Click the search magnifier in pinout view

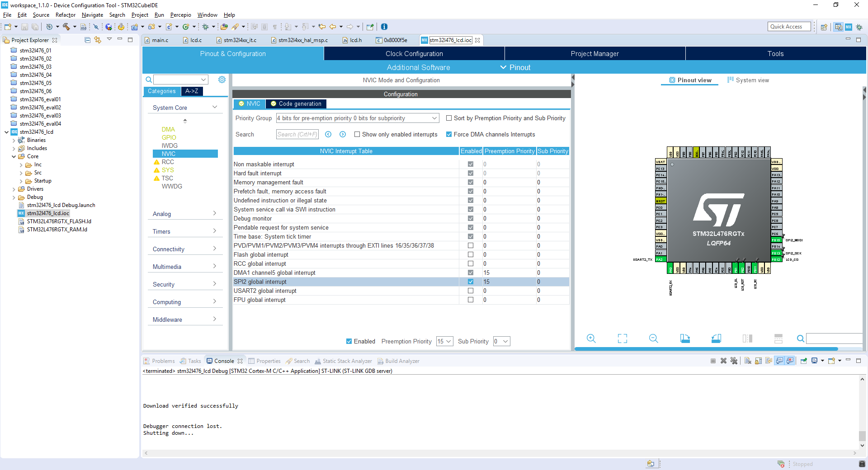click(x=800, y=338)
